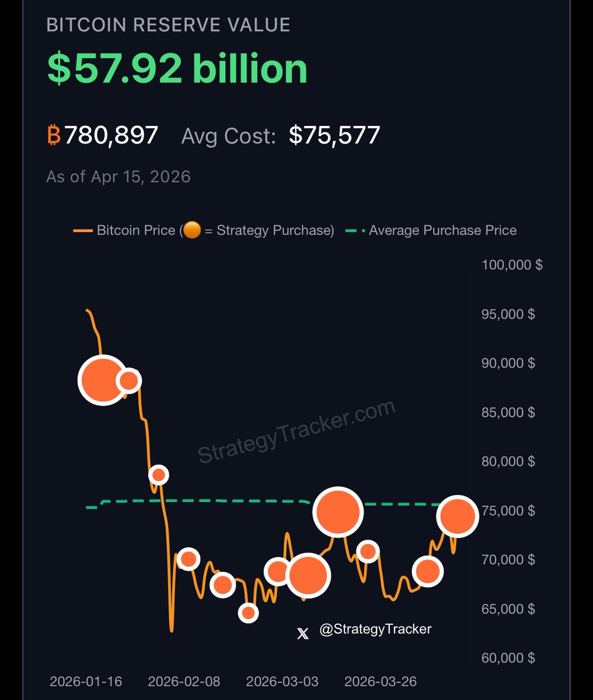Image resolution: width=593 pixels, height=700 pixels.
Task: Click the big mid-March marker on the average price line
Action: tap(338, 512)
